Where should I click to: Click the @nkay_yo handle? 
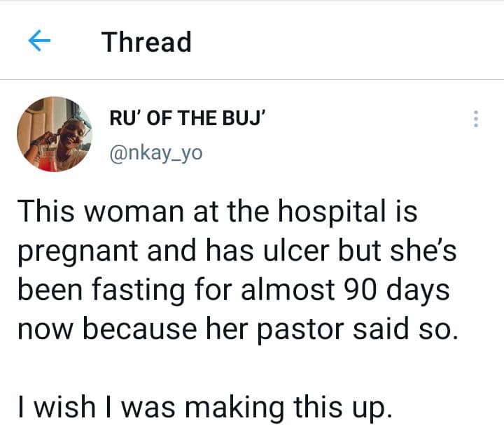coord(155,152)
